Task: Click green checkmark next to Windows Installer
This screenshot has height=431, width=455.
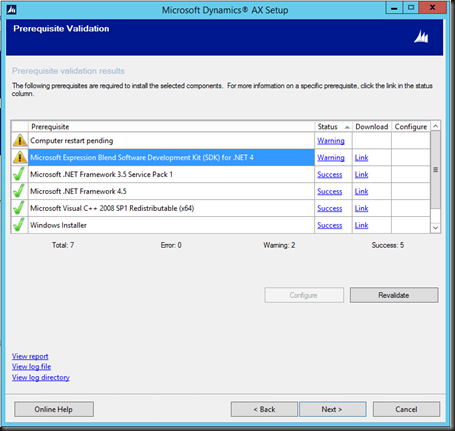Action: coord(19,225)
